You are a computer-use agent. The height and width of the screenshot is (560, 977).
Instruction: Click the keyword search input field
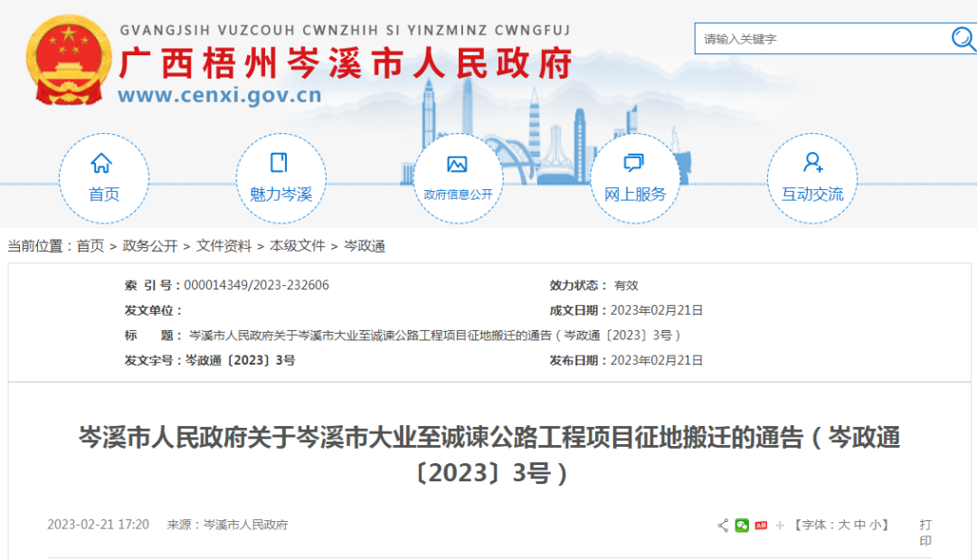pyautogui.click(x=820, y=39)
